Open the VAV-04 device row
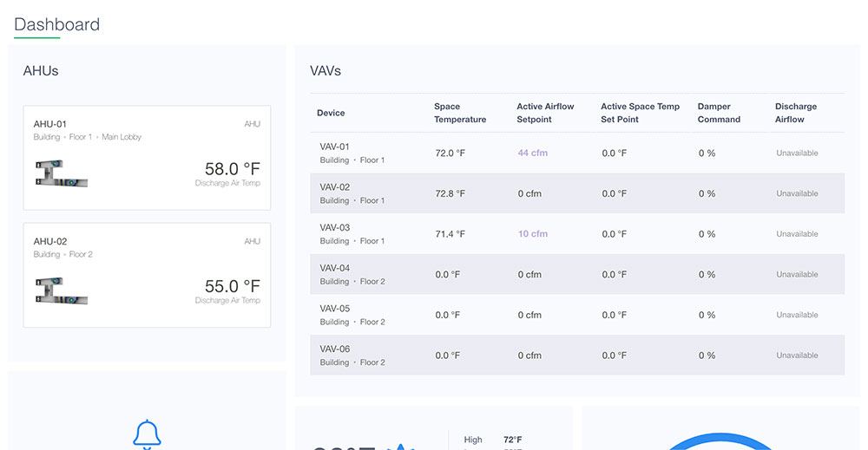Viewport: 868px width, 450px height. coord(577,274)
